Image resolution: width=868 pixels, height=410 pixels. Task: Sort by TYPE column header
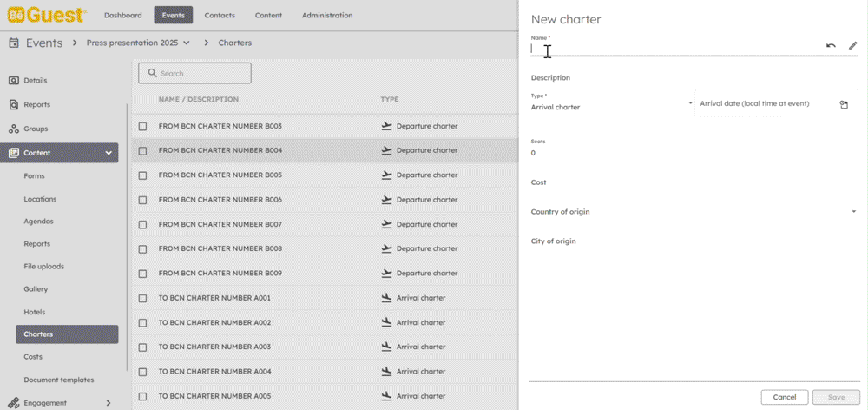(x=389, y=99)
